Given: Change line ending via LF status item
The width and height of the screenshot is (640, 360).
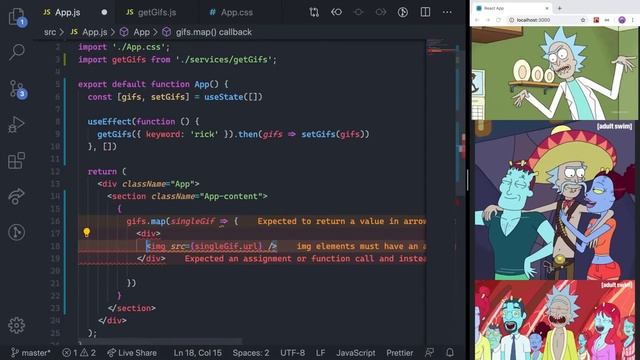Looking at the screenshot, I should (320, 353).
